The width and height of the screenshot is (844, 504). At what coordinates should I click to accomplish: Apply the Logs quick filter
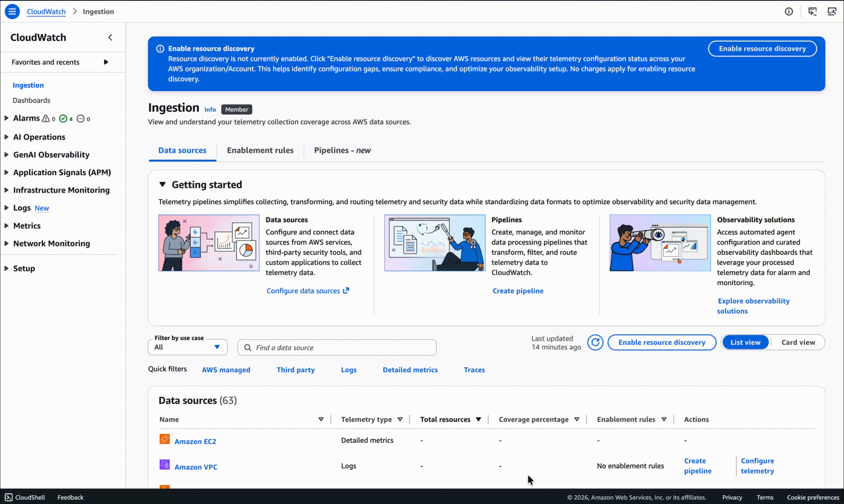click(x=349, y=370)
